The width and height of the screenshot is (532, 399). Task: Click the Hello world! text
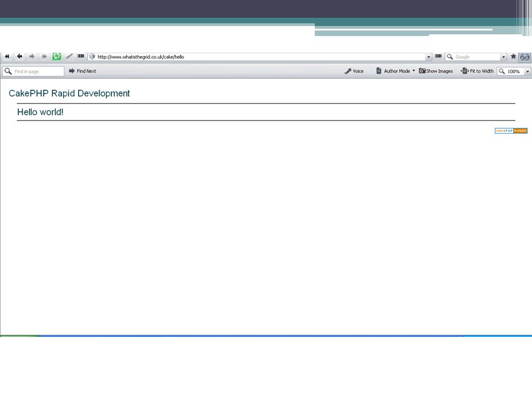click(x=40, y=112)
